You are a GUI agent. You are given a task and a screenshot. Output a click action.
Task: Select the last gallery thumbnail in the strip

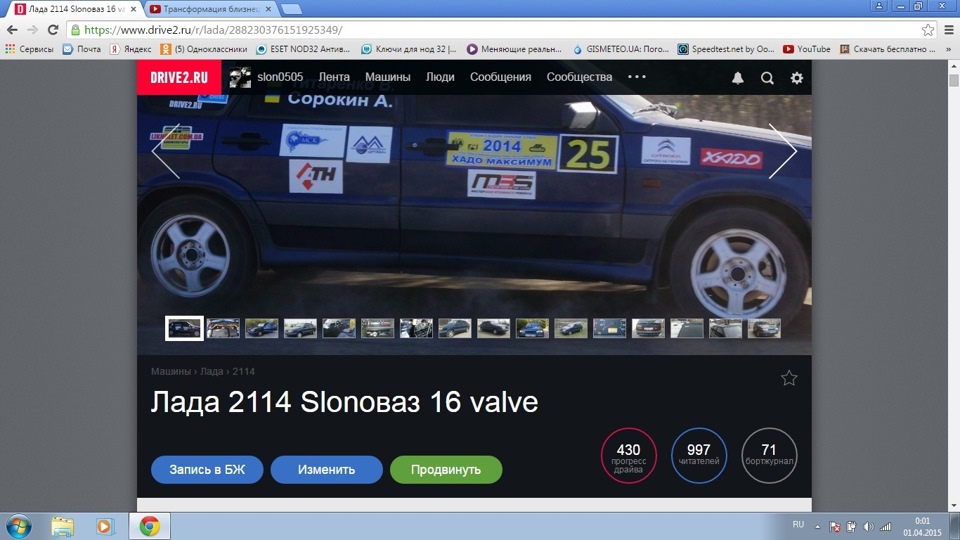(763, 328)
